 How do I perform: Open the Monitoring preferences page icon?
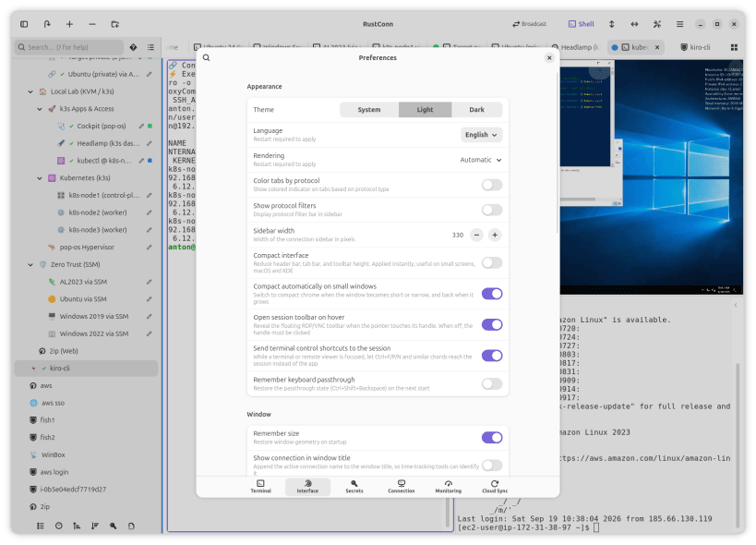pyautogui.click(x=448, y=483)
